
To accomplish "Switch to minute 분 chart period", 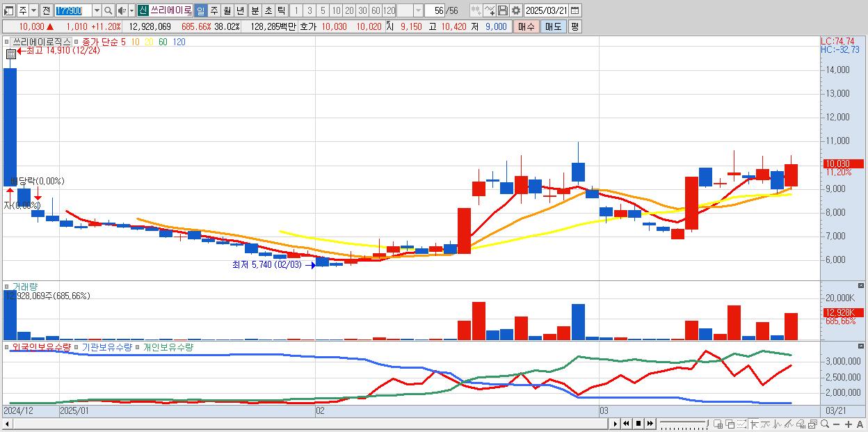I will (255, 10).
